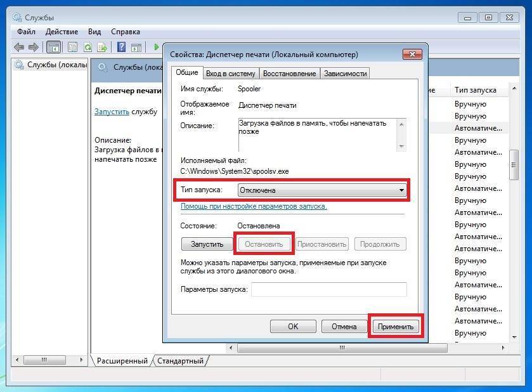Switch to the Стандартный view tab
532x392 pixels.
tap(180, 361)
